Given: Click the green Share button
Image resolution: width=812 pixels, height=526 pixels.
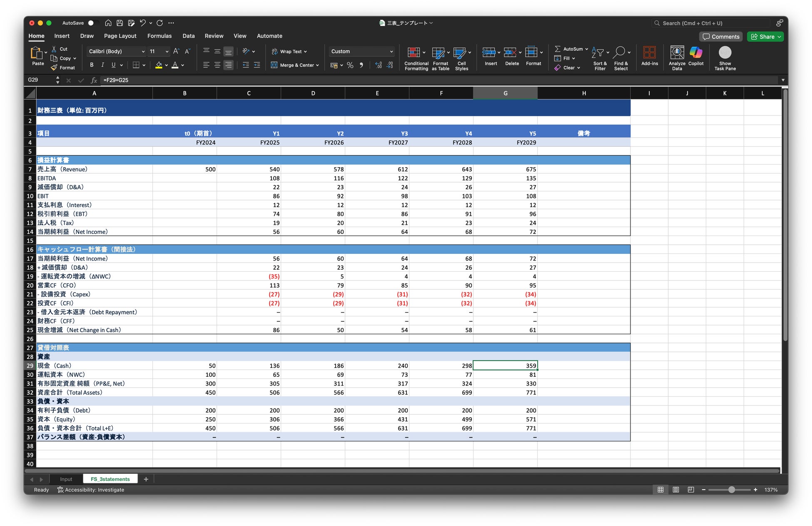Looking at the screenshot, I should point(765,37).
